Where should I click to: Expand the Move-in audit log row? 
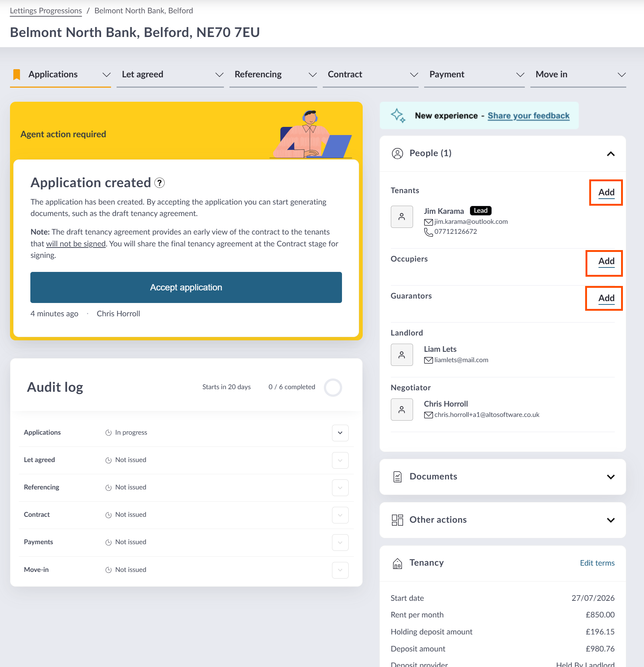tap(340, 570)
